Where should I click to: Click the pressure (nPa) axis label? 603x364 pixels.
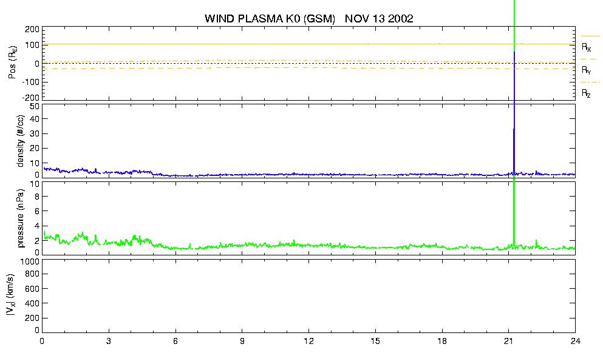(x=21, y=218)
